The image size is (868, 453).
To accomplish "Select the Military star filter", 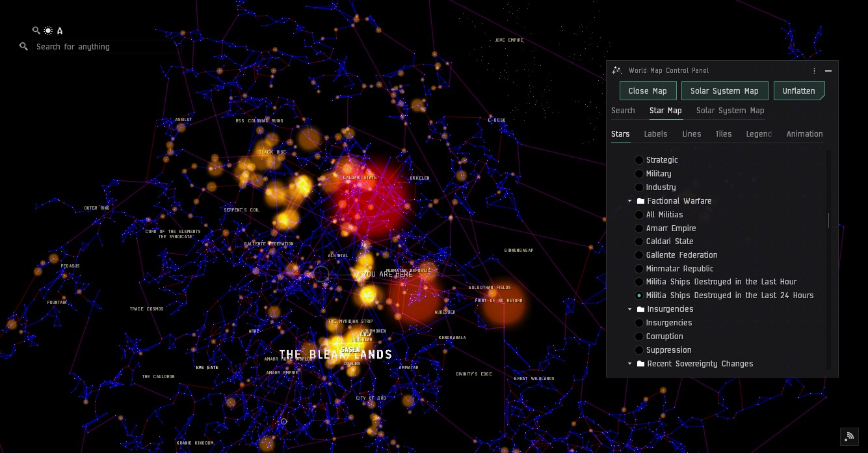I will click(639, 174).
